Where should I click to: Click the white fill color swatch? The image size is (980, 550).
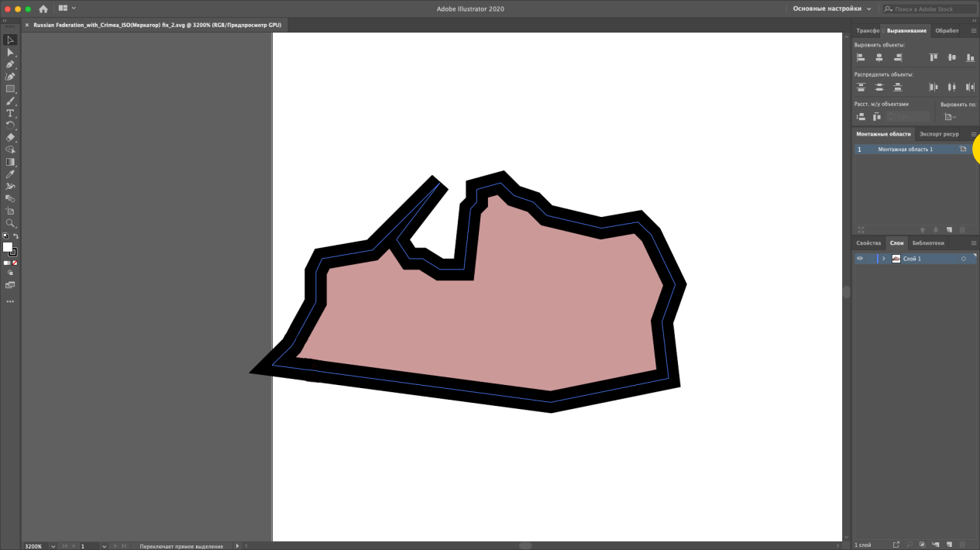8,247
